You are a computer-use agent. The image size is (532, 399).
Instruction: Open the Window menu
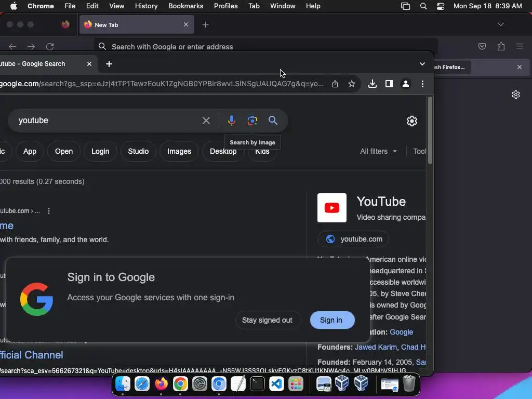(x=283, y=6)
